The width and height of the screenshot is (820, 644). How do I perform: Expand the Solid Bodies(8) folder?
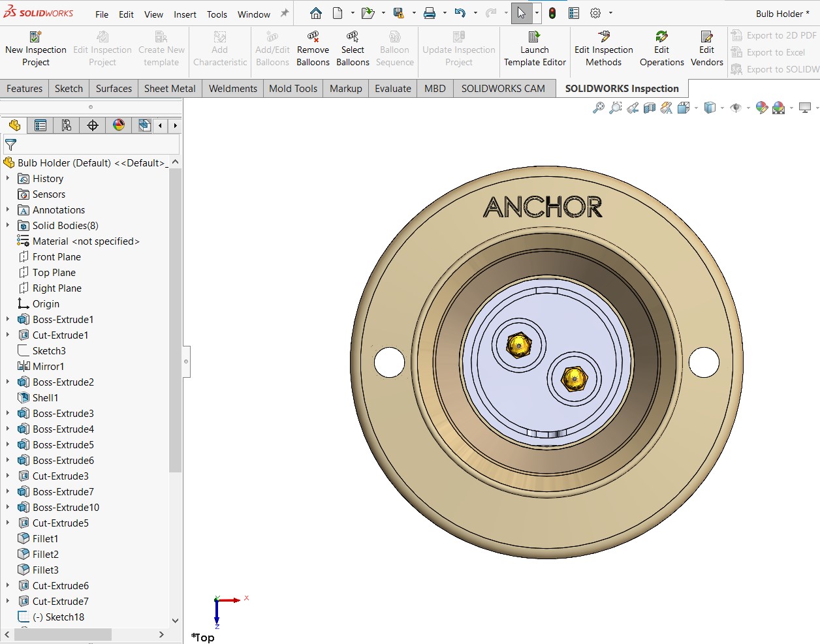7,225
